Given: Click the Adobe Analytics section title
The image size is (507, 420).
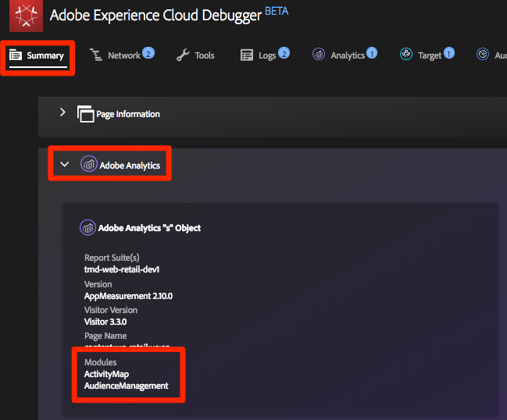Looking at the screenshot, I should pyautogui.click(x=130, y=166).
